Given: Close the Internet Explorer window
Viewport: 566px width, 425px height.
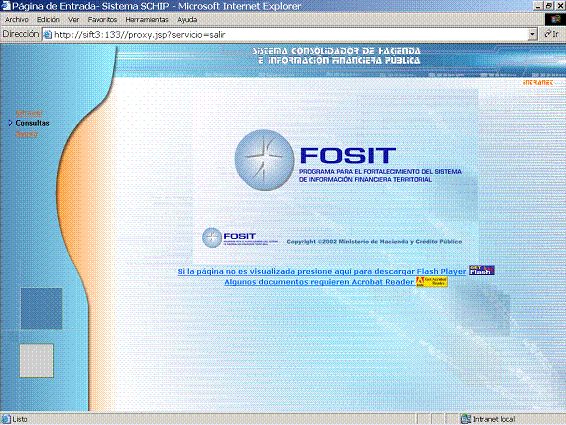Looking at the screenshot, I should click(560, 6).
